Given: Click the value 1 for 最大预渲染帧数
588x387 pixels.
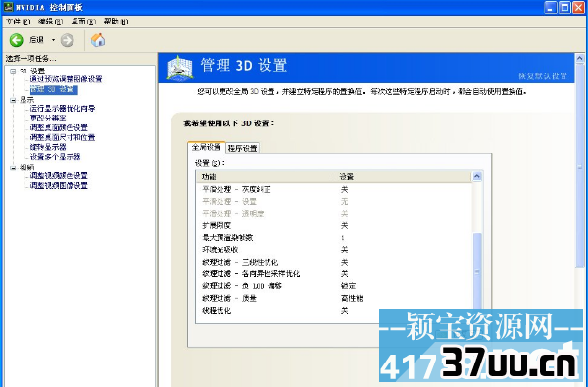Looking at the screenshot, I should point(343,238).
